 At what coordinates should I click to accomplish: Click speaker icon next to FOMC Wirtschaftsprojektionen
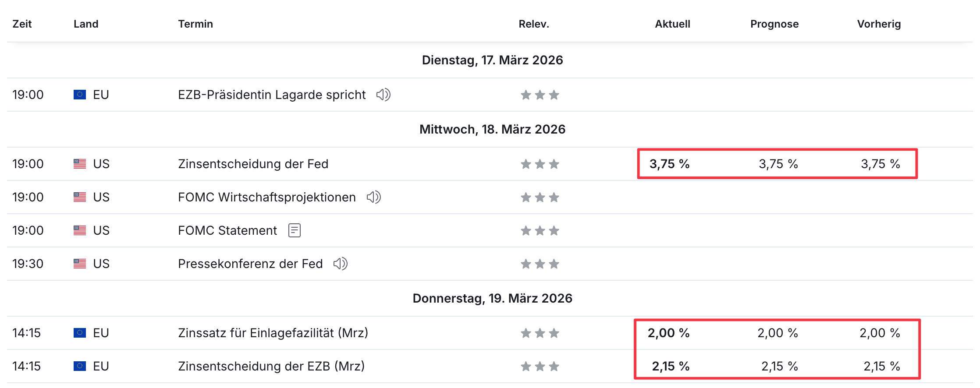373,197
